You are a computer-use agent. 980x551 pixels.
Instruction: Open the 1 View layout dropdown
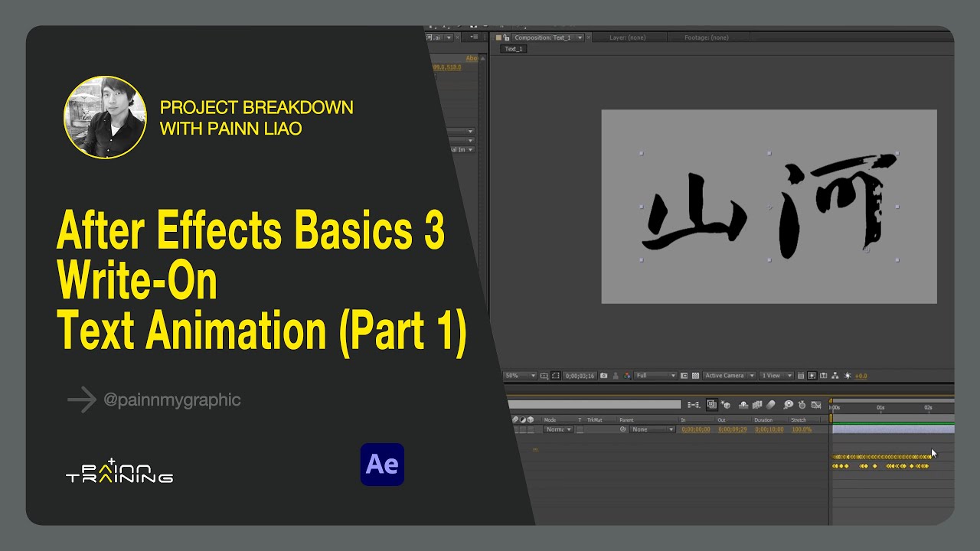click(776, 376)
